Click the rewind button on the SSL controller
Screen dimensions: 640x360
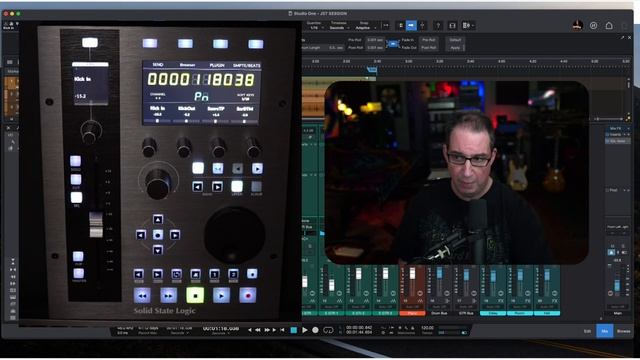(x=142, y=295)
